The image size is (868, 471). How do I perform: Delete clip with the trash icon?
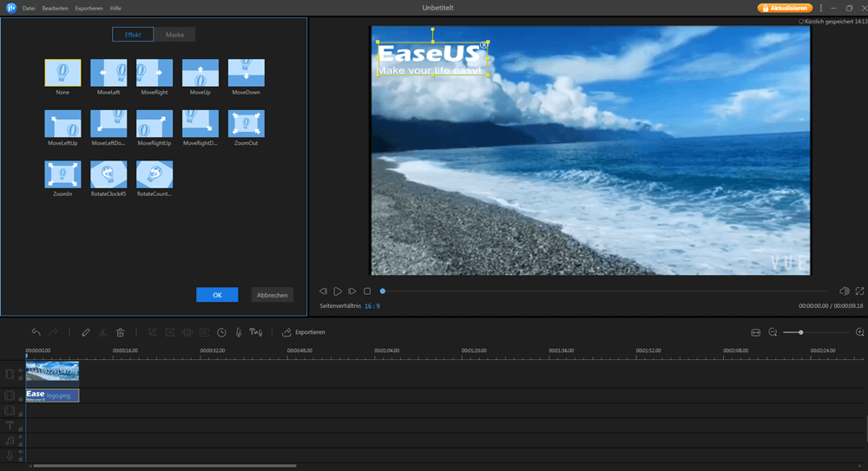click(120, 332)
